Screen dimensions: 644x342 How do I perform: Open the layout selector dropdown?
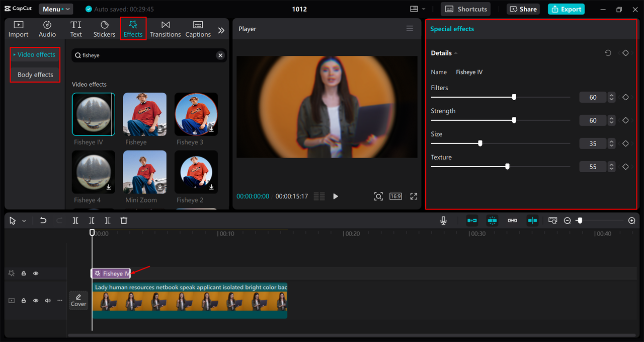(418, 9)
